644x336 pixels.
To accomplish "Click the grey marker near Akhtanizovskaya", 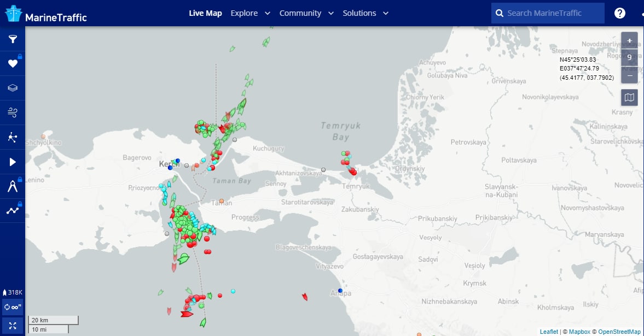I will [x=323, y=169].
